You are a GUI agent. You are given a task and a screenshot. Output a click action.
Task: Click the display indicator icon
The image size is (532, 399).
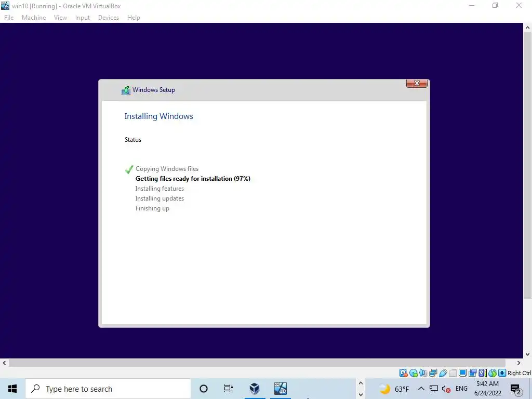pyautogui.click(x=462, y=373)
